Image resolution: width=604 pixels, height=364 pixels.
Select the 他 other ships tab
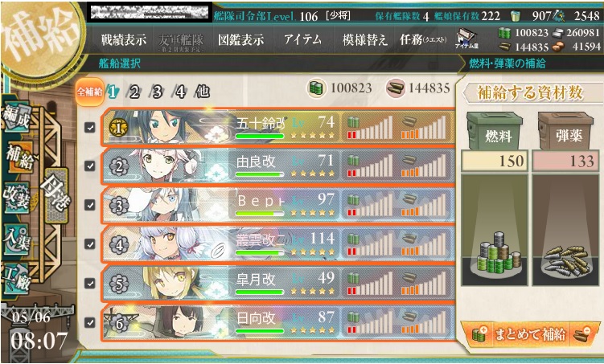pyautogui.click(x=203, y=92)
